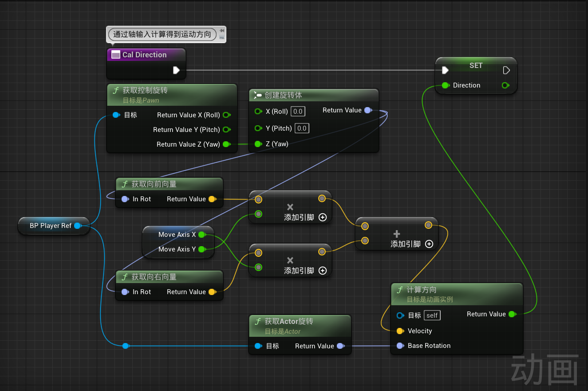
Task: Add a pin to the addition node
Action: coord(429,244)
